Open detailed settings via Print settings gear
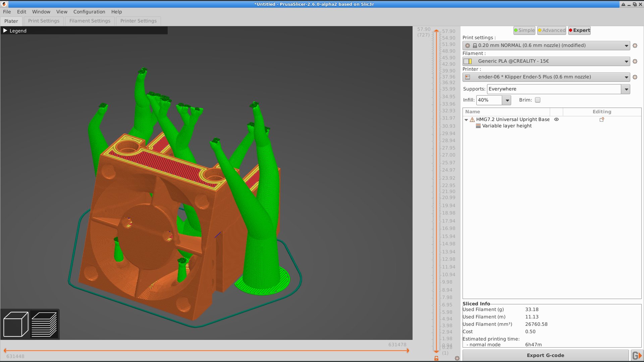 tap(635, 45)
